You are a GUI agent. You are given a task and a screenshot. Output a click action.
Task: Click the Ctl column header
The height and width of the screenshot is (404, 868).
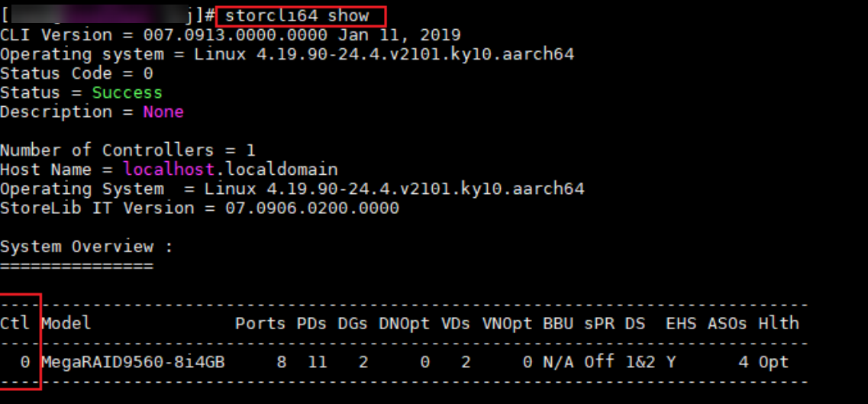(x=15, y=323)
